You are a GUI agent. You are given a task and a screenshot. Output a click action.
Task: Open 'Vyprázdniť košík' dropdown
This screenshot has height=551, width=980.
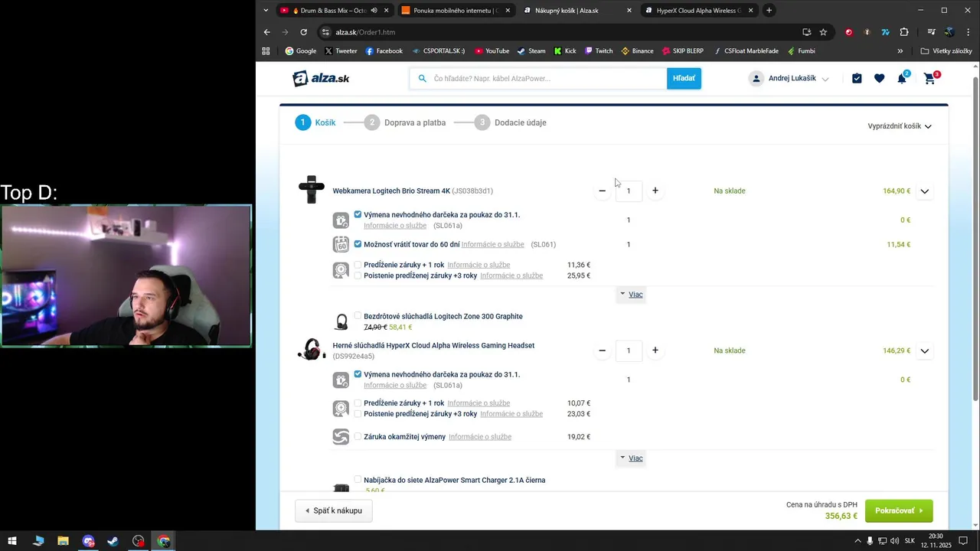(900, 126)
